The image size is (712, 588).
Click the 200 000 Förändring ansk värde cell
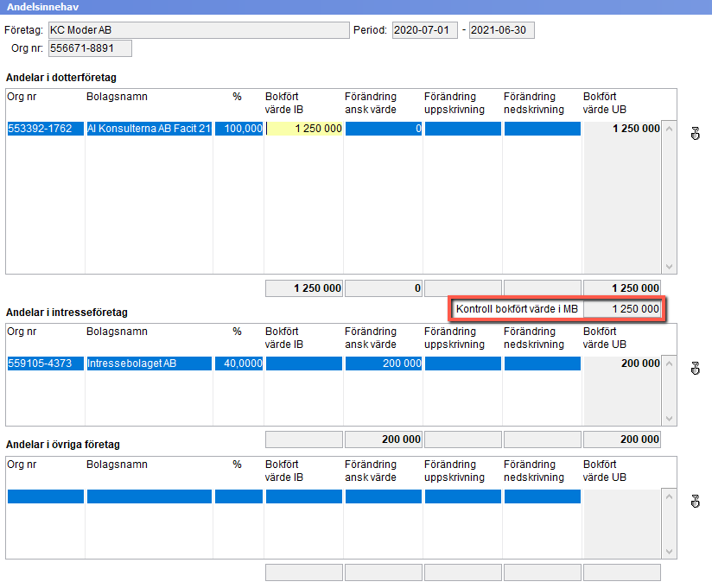tap(384, 364)
